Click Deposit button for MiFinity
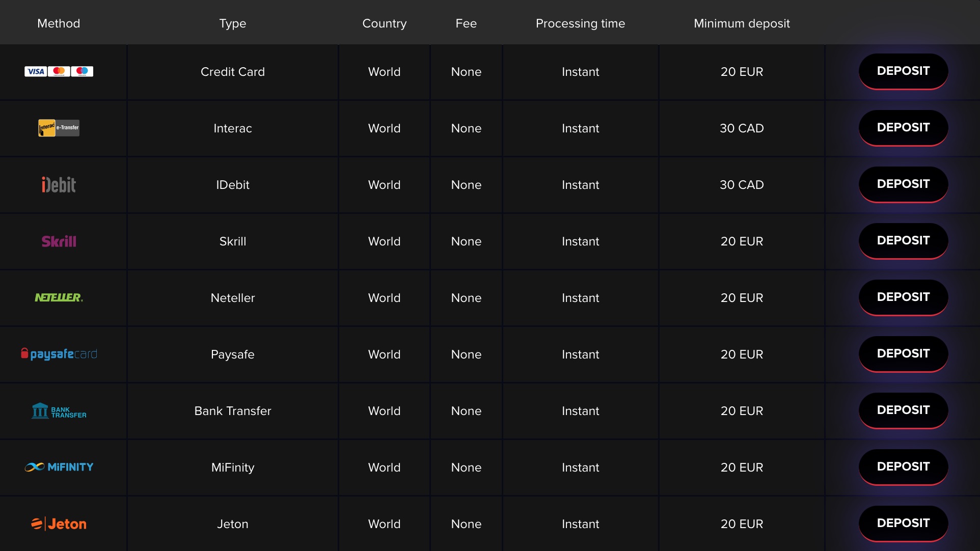This screenshot has height=551, width=980. coord(903,466)
